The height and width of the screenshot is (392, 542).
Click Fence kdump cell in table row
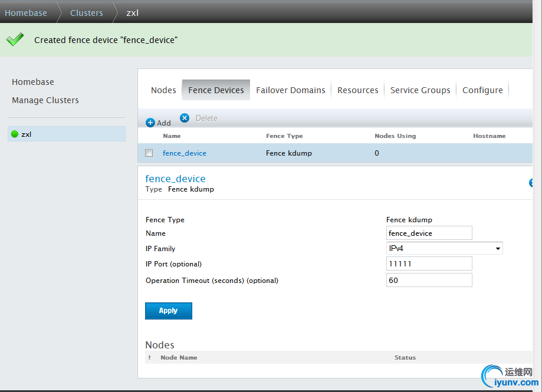pyautogui.click(x=289, y=153)
